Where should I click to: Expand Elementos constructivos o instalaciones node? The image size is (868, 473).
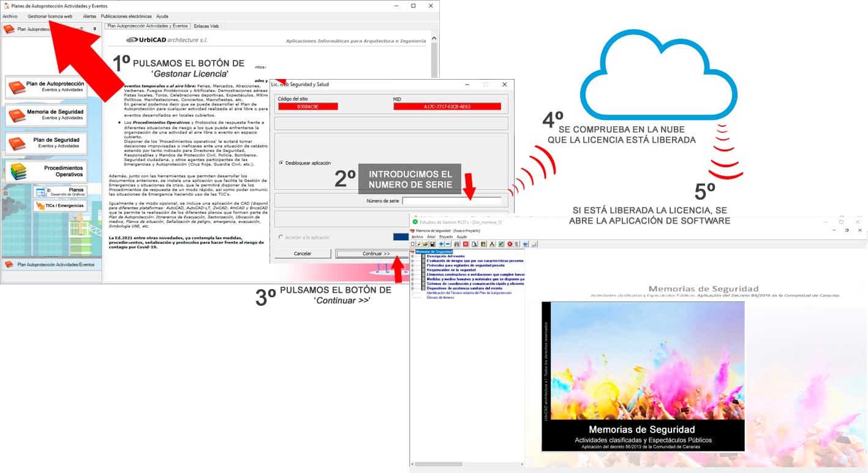coord(412,274)
